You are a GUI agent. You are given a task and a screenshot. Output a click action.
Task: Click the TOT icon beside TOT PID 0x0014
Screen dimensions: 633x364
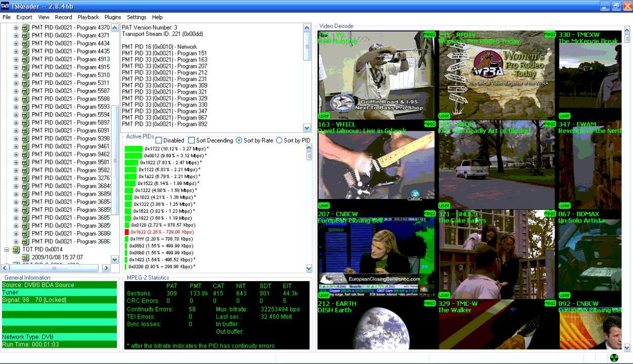click(x=15, y=249)
